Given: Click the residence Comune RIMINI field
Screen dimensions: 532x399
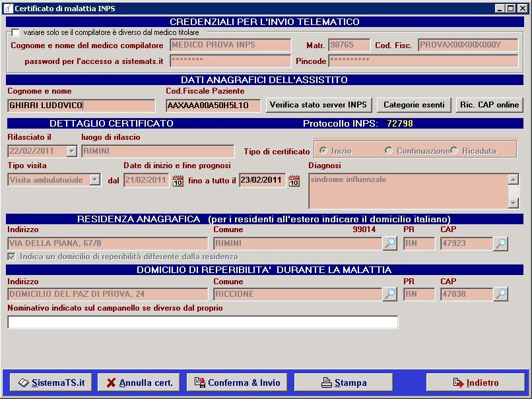Looking at the screenshot, I should click(298, 243).
